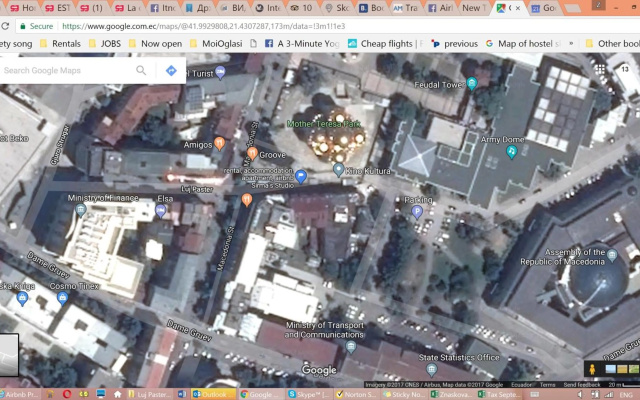Open the Google apps grid icon
Viewport: 640px width, 400px height.
pos(600,69)
